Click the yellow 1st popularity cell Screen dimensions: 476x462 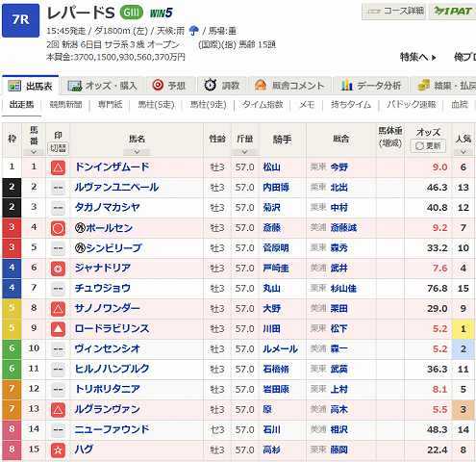tap(463, 329)
